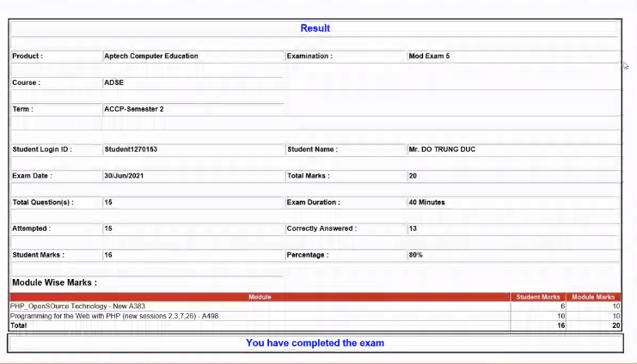The width and height of the screenshot is (637, 364).
Task: Click the '40 Minutes' duration value
Action: pyautogui.click(x=426, y=202)
